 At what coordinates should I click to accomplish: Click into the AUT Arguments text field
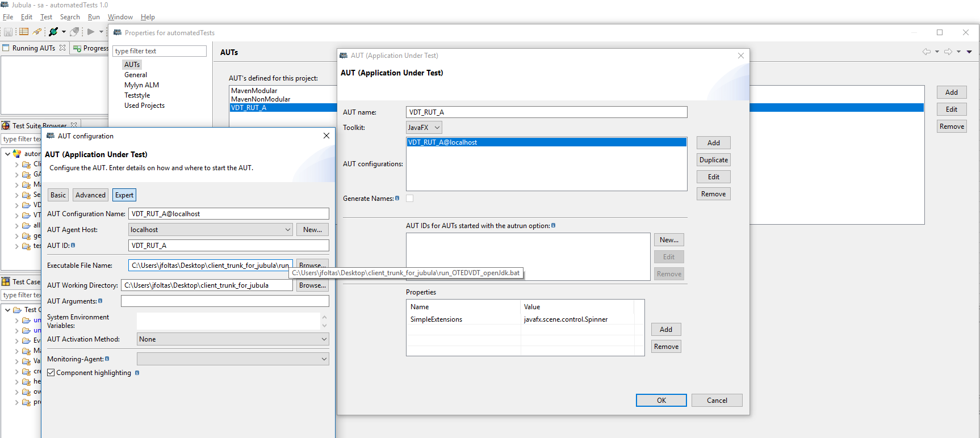pyautogui.click(x=225, y=301)
